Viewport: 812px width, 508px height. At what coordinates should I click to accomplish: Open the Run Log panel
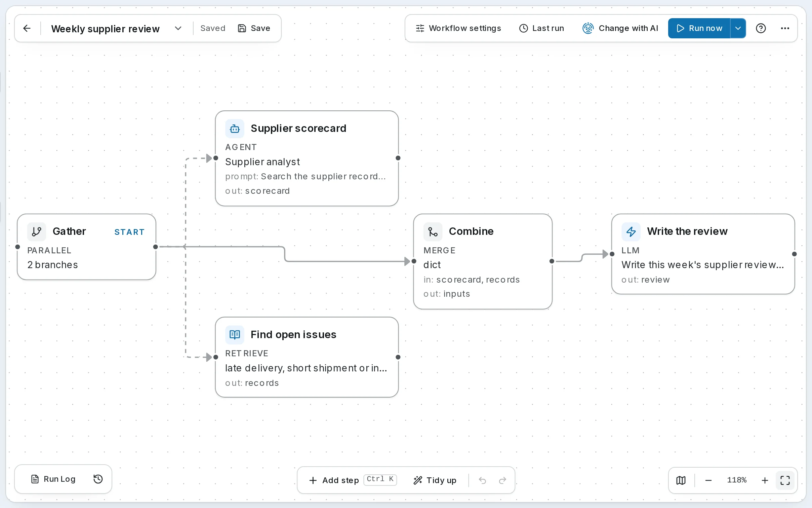coord(53,479)
